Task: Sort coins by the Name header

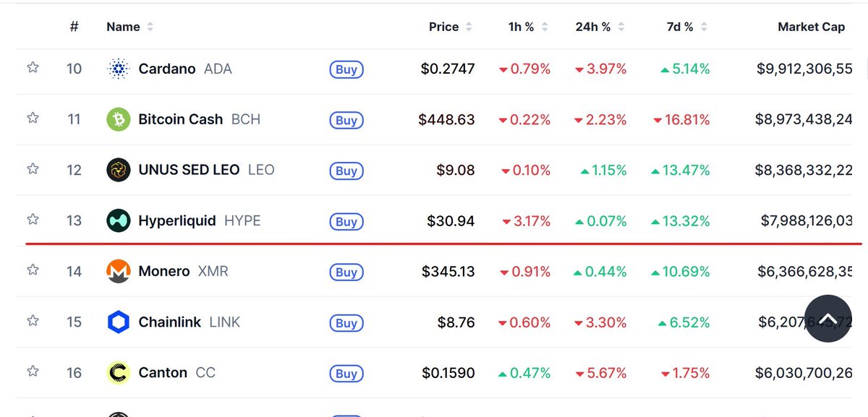Action: click(130, 27)
